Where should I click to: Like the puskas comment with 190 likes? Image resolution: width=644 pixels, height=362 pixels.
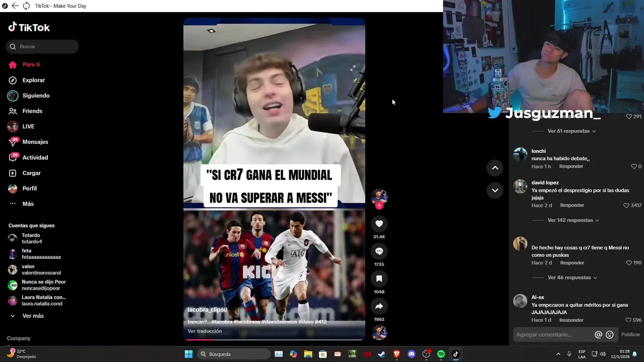[628, 262]
